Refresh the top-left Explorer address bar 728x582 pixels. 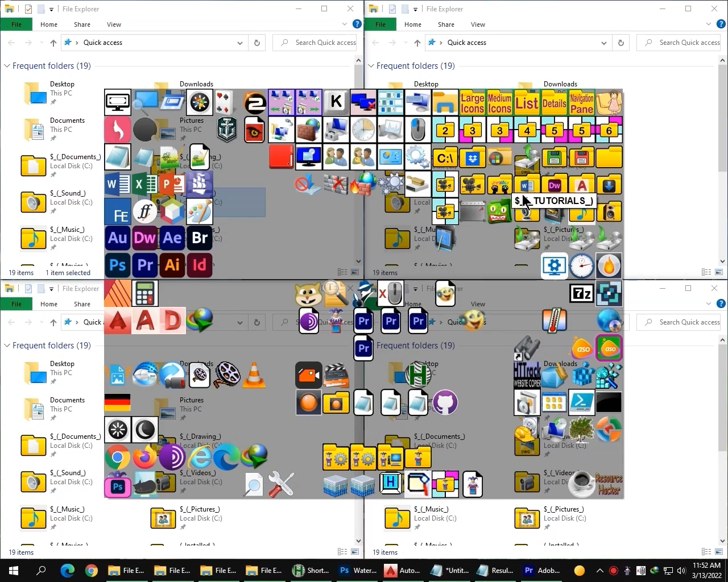click(x=257, y=43)
